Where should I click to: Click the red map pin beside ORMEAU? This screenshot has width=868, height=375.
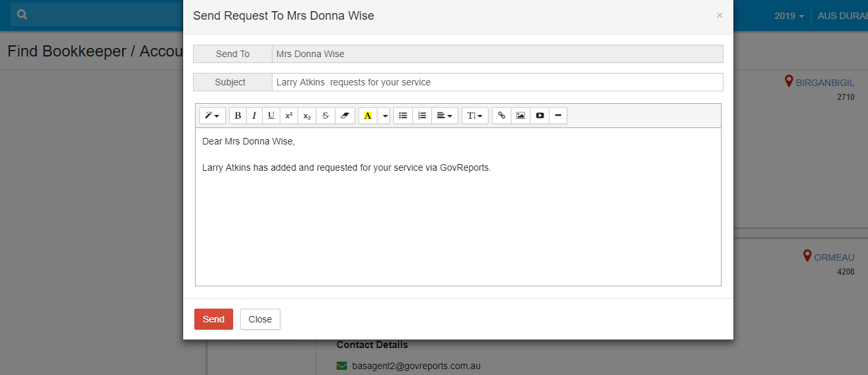point(808,256)
